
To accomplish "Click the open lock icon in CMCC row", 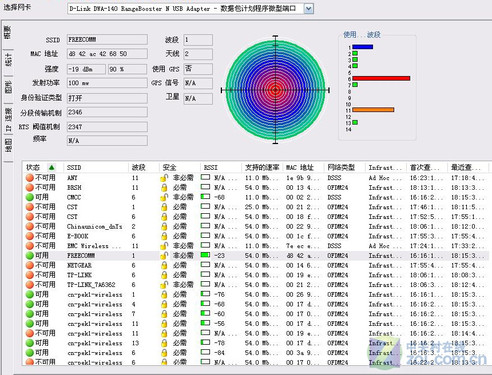I will [x=164, y=197].
